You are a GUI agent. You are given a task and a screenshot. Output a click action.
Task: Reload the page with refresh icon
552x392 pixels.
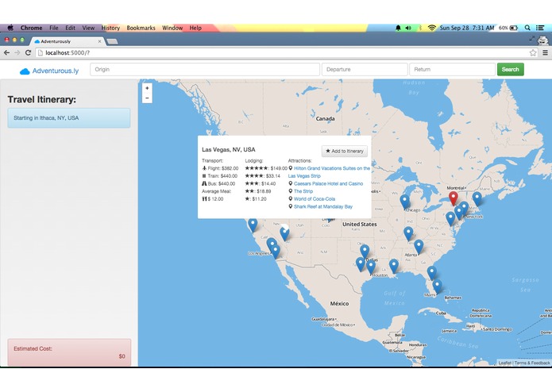click(x=28, y=52)
